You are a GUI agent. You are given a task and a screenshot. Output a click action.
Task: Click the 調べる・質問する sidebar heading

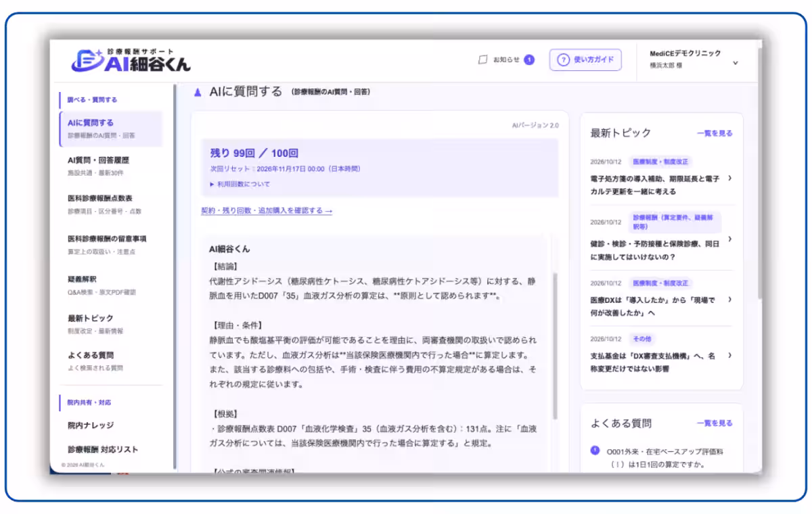click(x=92, y=99)
